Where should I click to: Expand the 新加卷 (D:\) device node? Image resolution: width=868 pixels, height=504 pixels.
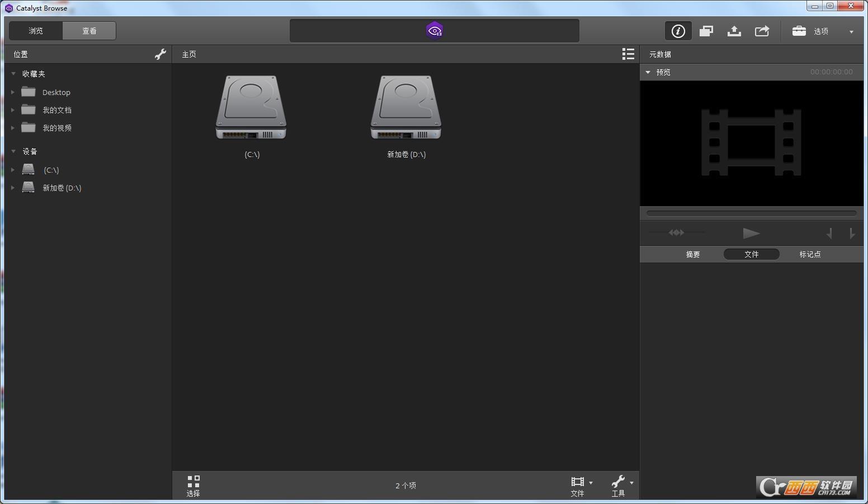[x=13, y=188]
